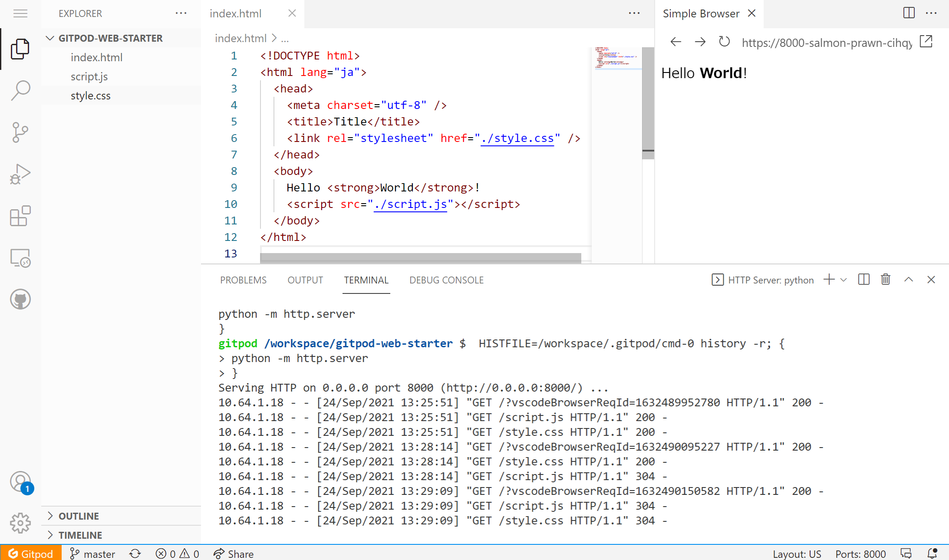Open the Source Control view
Image resolution: width=949 pixels, height=560 pixels.
coord(20,132)
